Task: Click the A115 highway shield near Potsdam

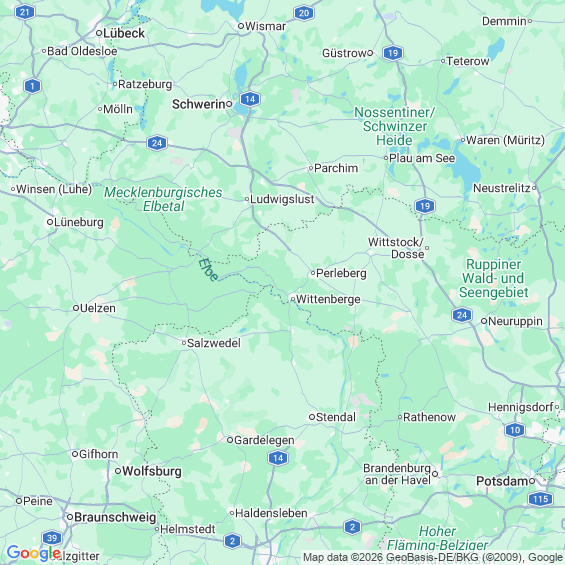Action: click(540, 499)
